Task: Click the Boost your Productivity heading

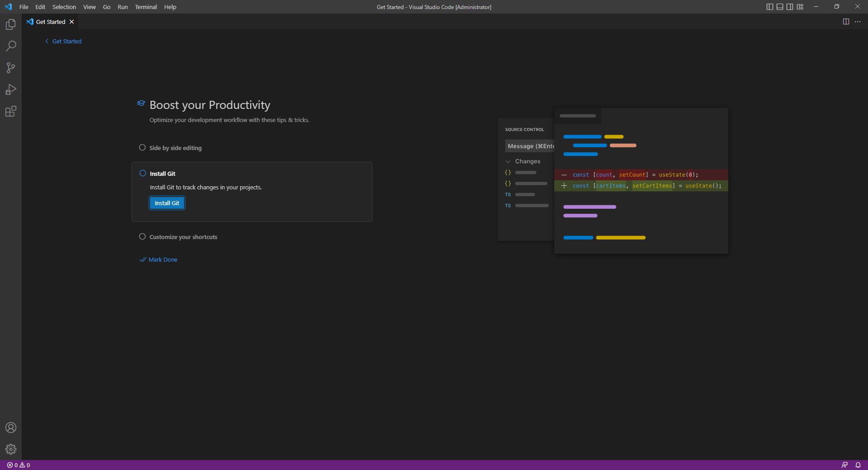Action: [x=210, y=105]
